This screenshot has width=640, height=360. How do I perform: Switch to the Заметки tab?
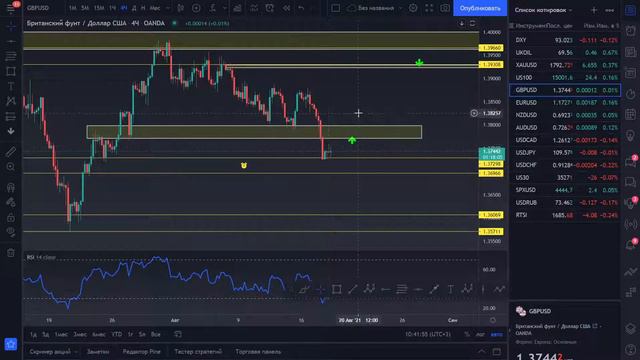pos(98,351)
